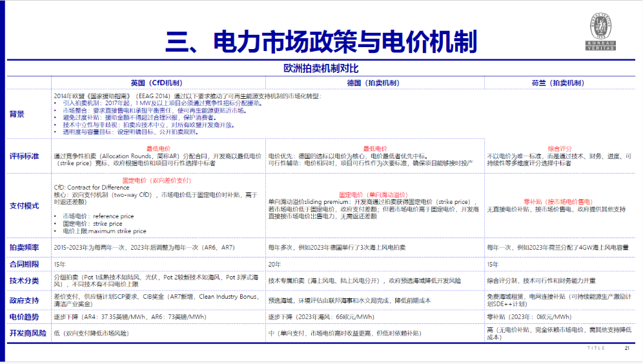Click the subtitle 欧洲拍卖机制对比
The image size is (643, 364).
tap(321, 68)
